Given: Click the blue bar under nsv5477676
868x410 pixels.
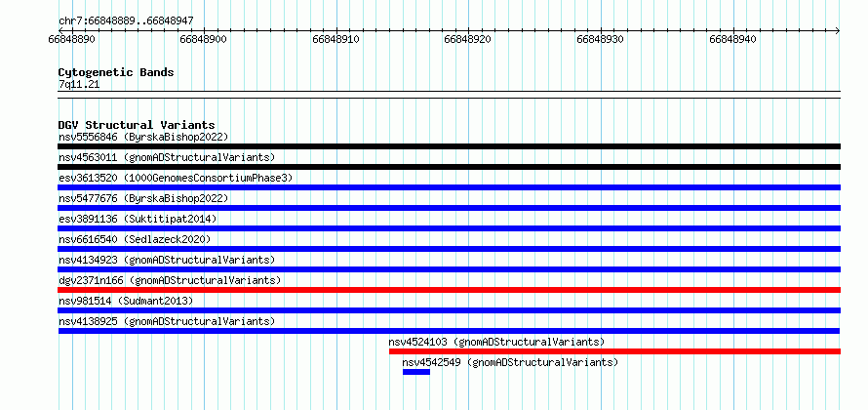Looking at the screenshot, I should tap(449, 208).
